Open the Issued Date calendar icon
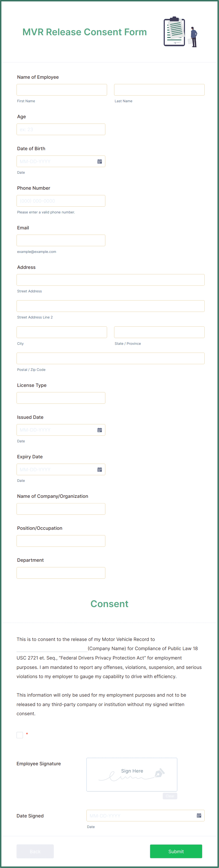This screenshot has height=868, width=219. [x=100, y=430]
